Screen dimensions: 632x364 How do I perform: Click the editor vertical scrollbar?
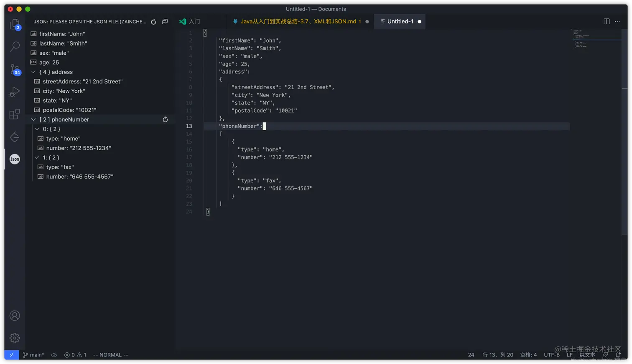tap(624, 131)
